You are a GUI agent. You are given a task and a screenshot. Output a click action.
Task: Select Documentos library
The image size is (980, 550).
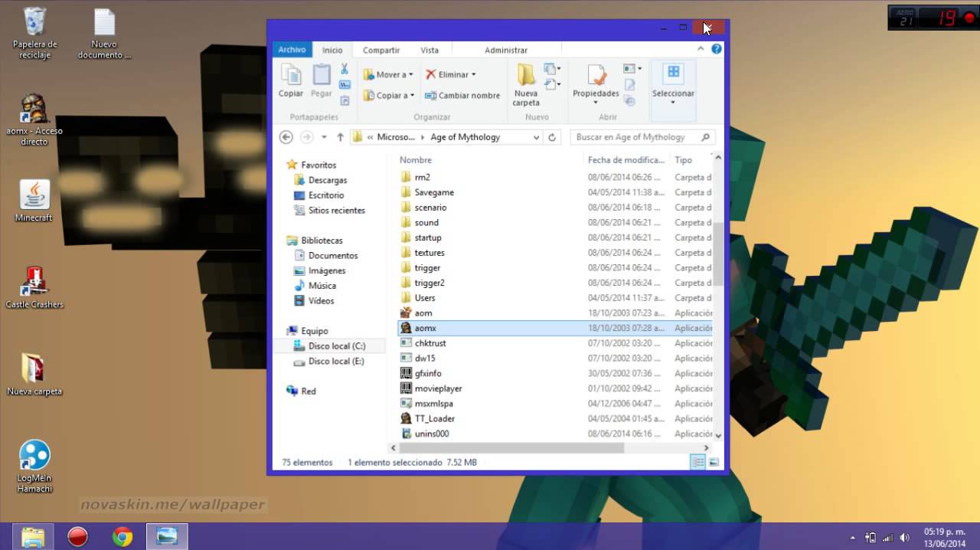click(333, 256)
